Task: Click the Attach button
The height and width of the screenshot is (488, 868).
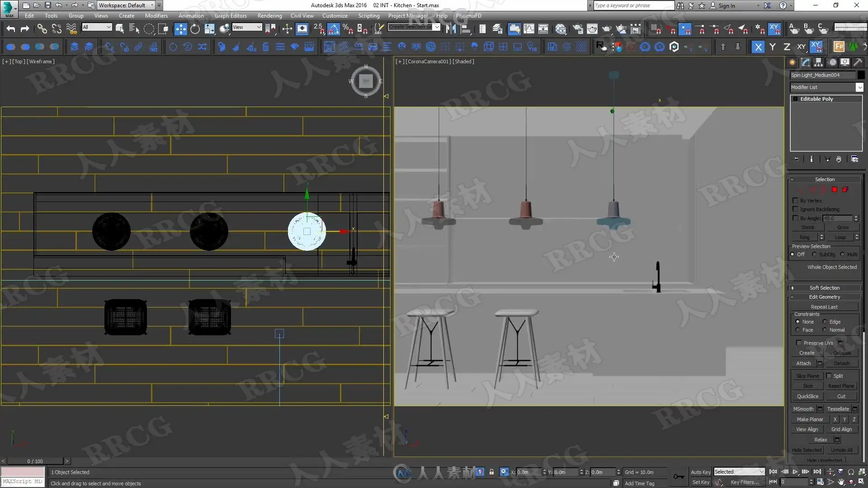Action: point(803,363)
